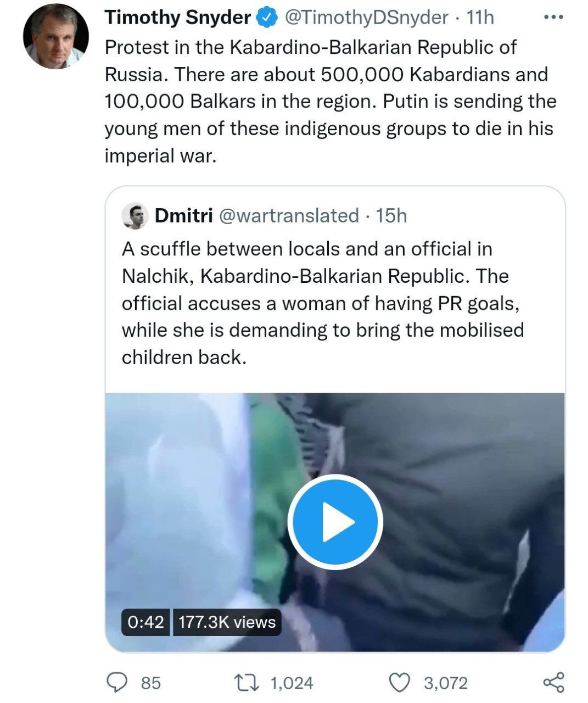Click Timothy Snyder's profile avatar

tap(55, 36)
